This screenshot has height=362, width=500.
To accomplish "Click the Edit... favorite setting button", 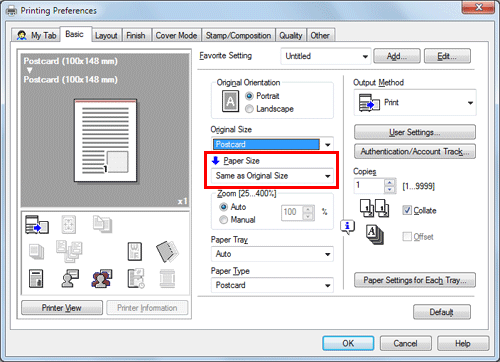I will [447, 56].
